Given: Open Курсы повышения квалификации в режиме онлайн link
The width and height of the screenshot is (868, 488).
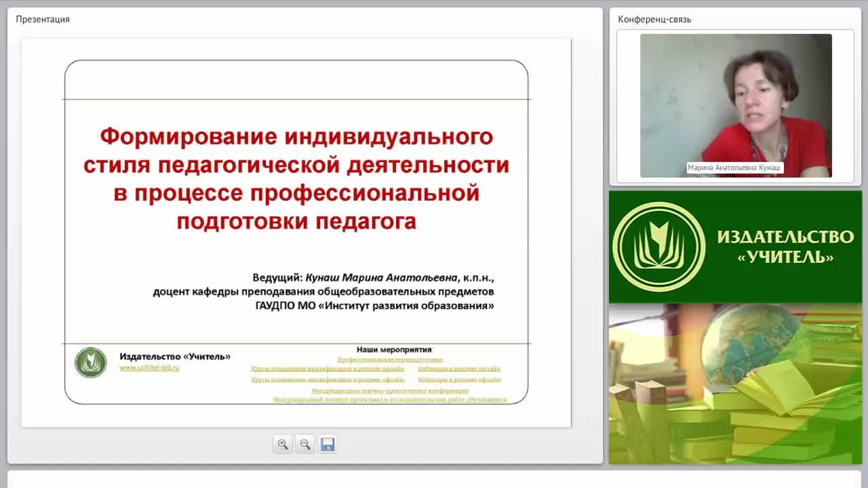Looking at the screenshot, I should [328, 369].
